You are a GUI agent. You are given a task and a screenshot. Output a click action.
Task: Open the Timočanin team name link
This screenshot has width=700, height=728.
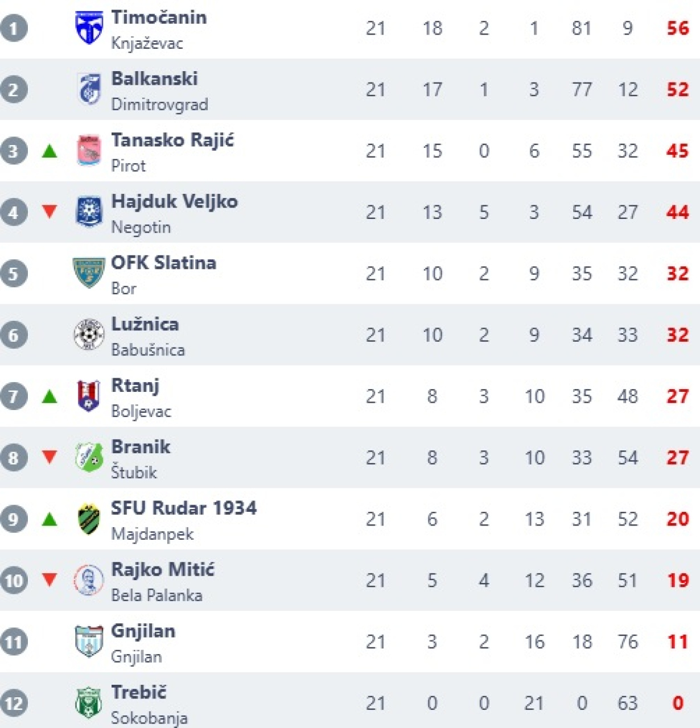click(x=159, y=18)
